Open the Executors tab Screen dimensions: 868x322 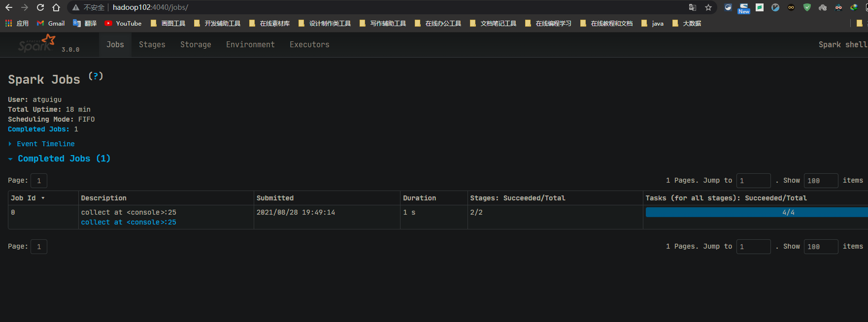309,44
